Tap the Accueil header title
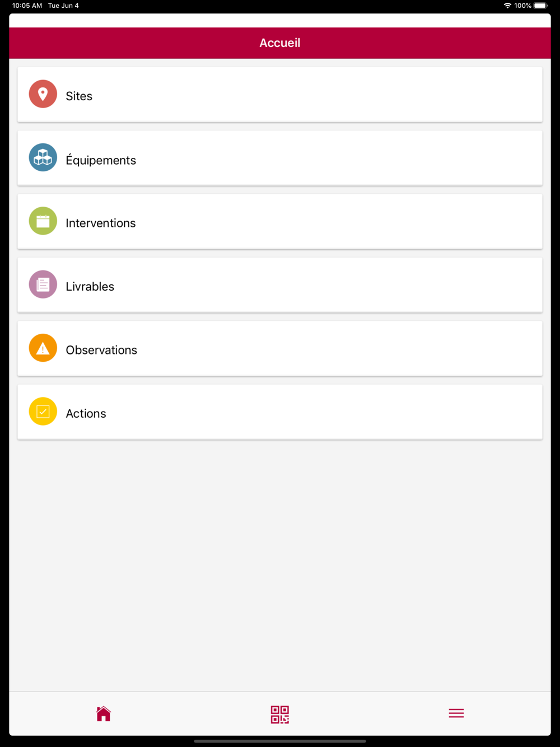Viewport: 560px width, 747px height. tap(280, 43)
